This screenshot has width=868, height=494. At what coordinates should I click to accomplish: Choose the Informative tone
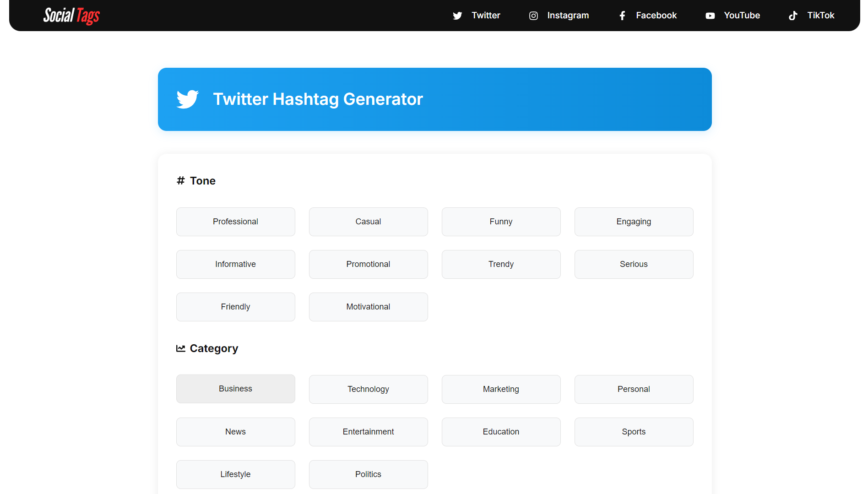click(x=236, y=265)
